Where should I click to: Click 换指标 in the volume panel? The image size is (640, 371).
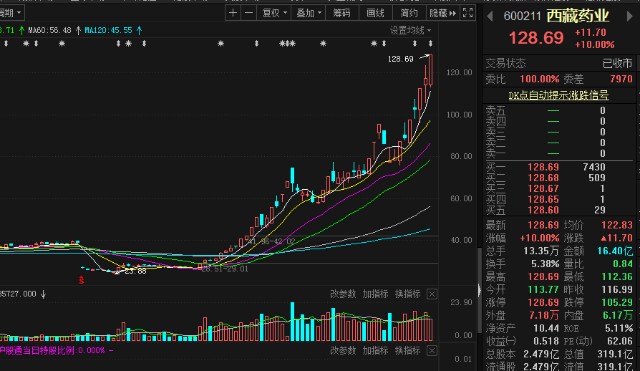tap(407, 294)
